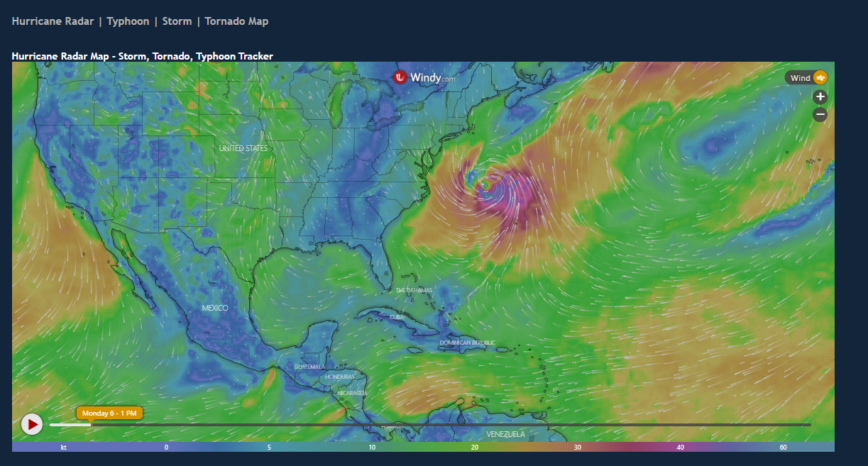This screenshot has height=466, width=868.
Task: Click the 30 value on wind legend
Action: [578, 448]
